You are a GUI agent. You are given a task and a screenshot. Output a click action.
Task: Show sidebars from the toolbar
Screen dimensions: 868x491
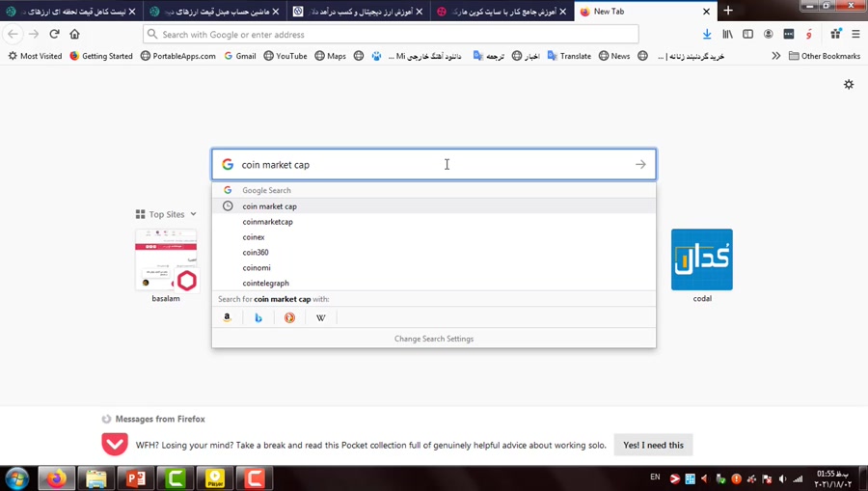point(747,35)
